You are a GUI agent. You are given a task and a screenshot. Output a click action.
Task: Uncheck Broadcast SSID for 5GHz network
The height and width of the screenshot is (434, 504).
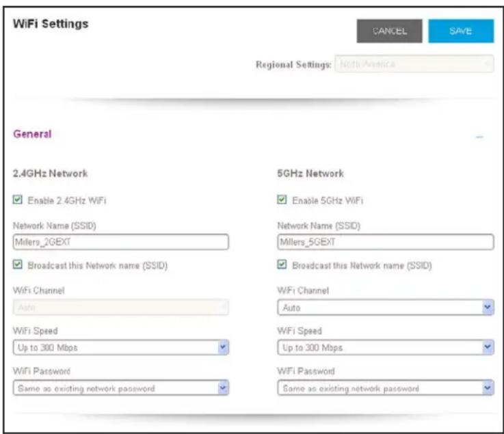[x=282, y=265]
